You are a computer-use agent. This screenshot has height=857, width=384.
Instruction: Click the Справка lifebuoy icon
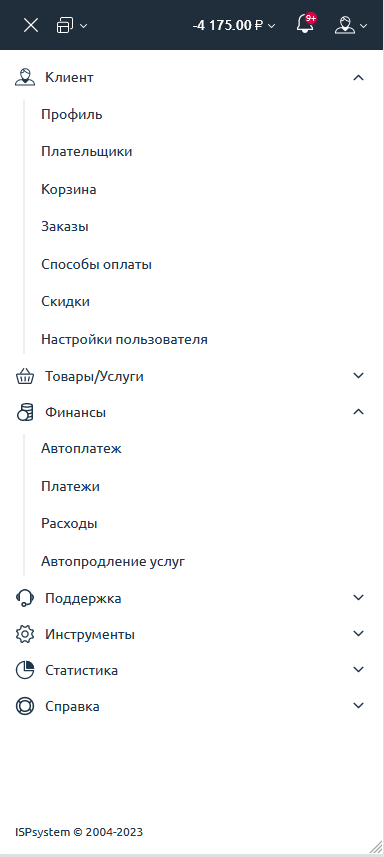point(25,706)
